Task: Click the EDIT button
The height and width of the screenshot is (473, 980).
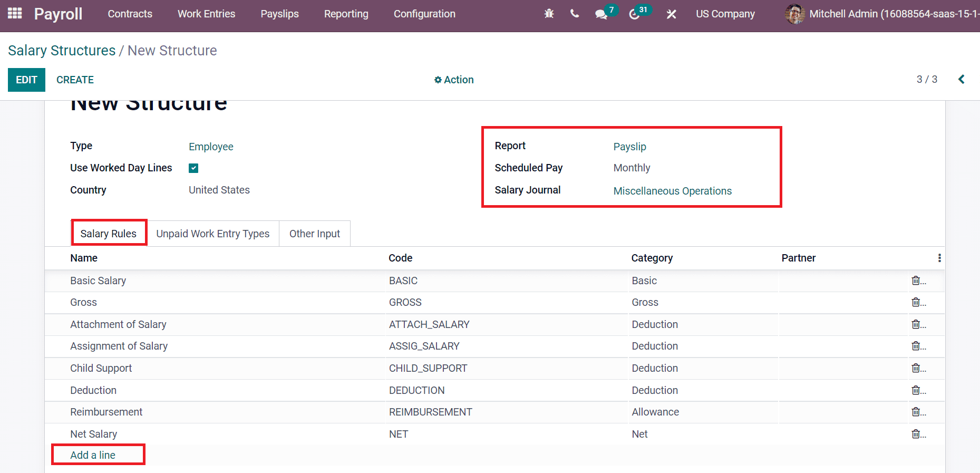Action: pyautogui.click(x=26, y=80)
